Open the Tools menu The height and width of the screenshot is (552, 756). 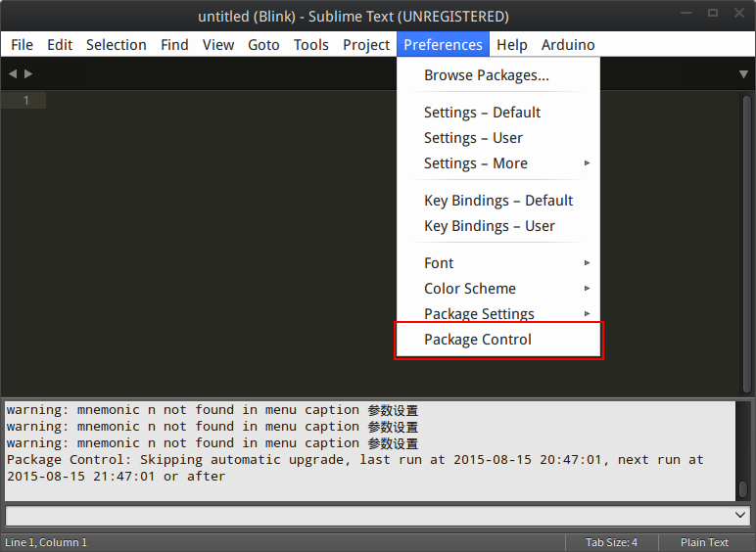coord(311,45)
